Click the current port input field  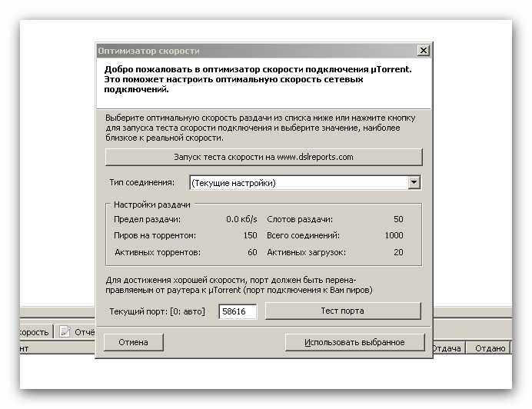[x=238, y=311]
